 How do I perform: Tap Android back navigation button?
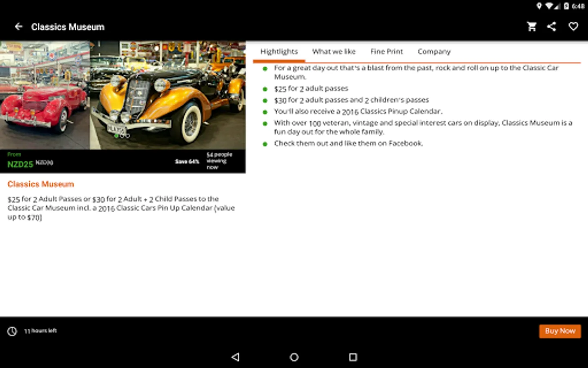(235, 357)
